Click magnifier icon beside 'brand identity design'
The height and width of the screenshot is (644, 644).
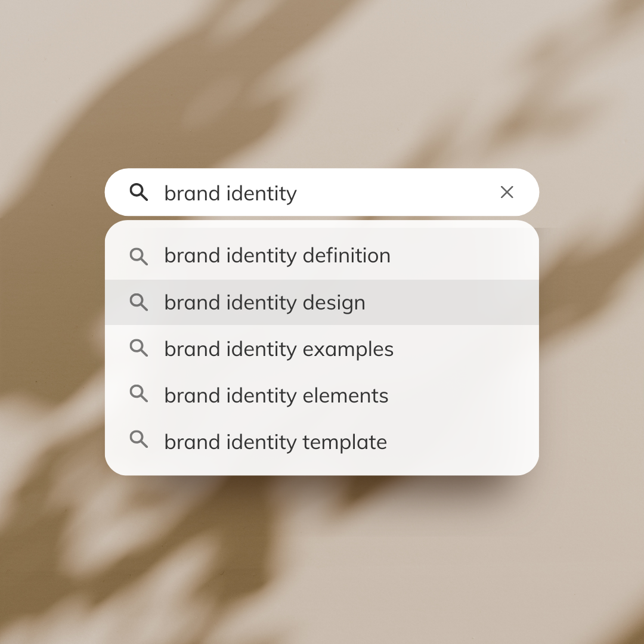coord(139,302)
